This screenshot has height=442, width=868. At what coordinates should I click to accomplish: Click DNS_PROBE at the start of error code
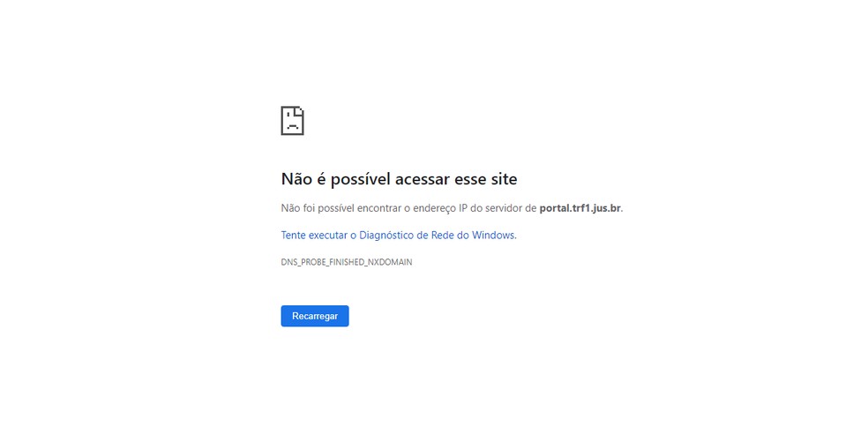pyautogui.click(x=304, y=262)
